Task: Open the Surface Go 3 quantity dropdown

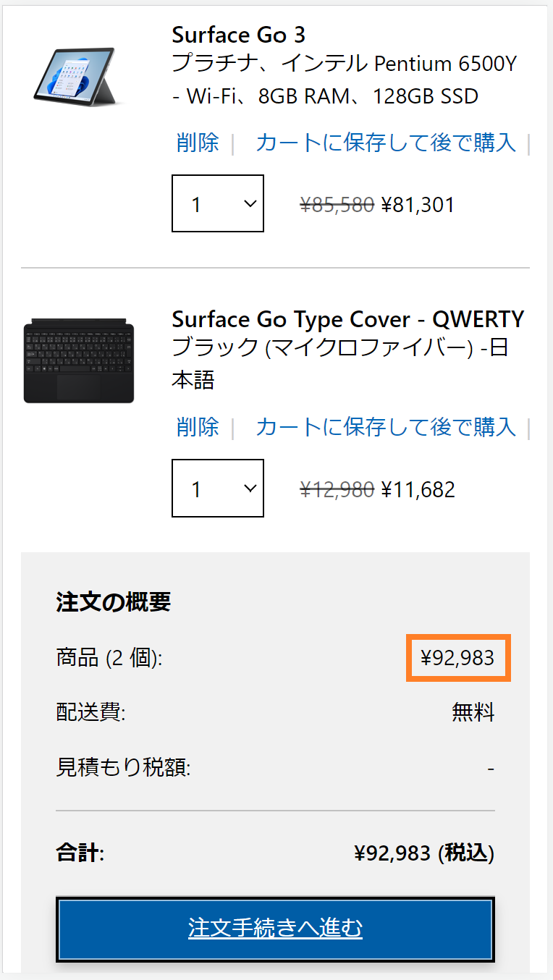Action: [x=218, y=204]
